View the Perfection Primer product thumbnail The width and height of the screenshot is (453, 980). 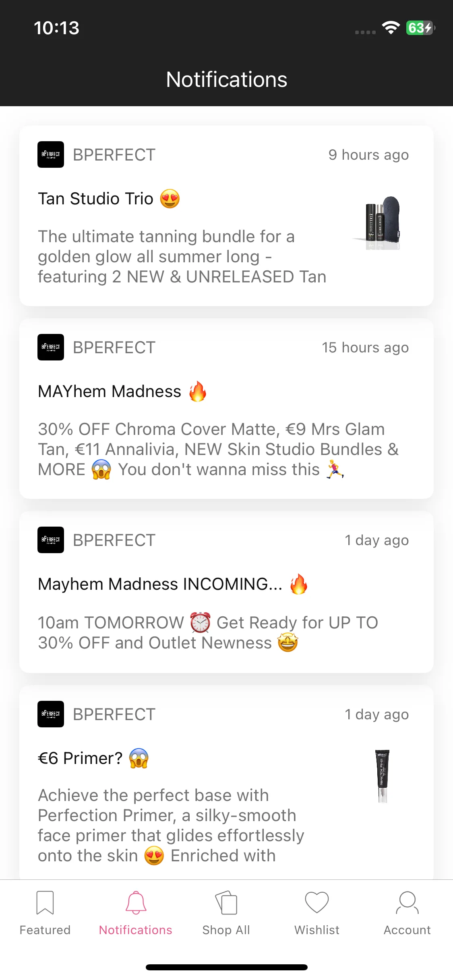point(382,776)
